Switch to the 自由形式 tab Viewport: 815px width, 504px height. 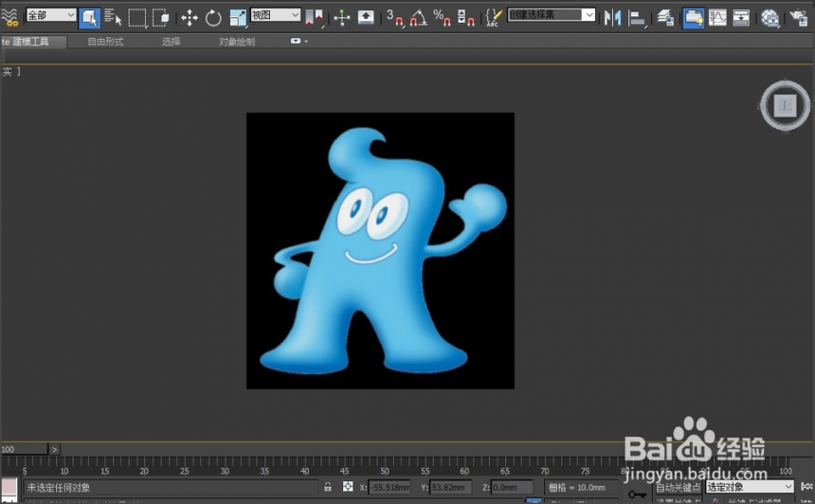pyautogui.click(x=105, y=42)
